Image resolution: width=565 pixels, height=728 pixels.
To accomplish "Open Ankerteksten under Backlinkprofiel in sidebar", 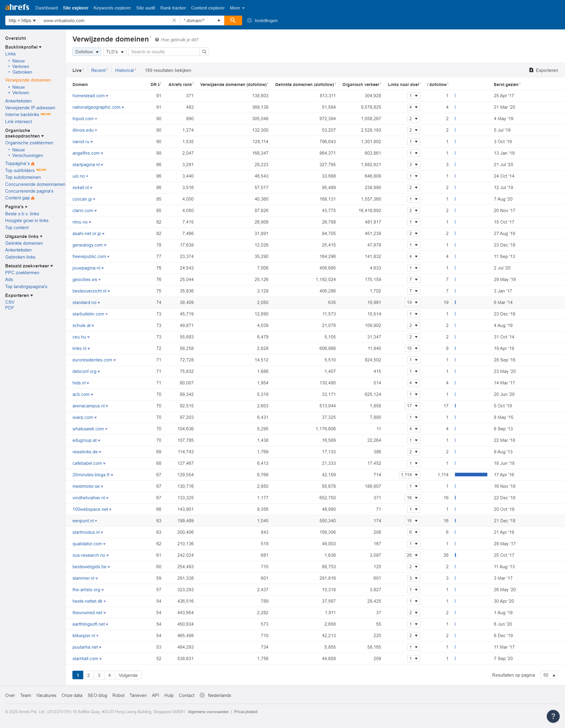I will click(18, 101).
